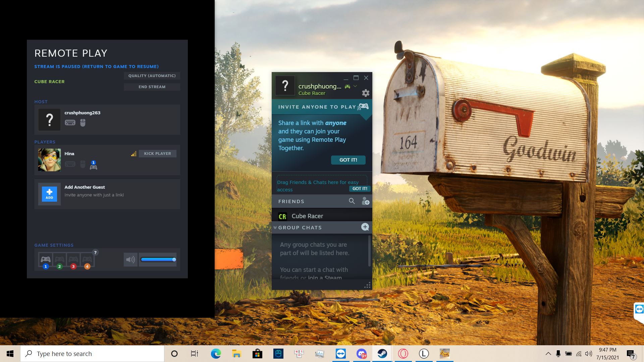Open Steam friends list settings gear
The width and height of the screenshot is (644, 362).
tap(366, 93)
